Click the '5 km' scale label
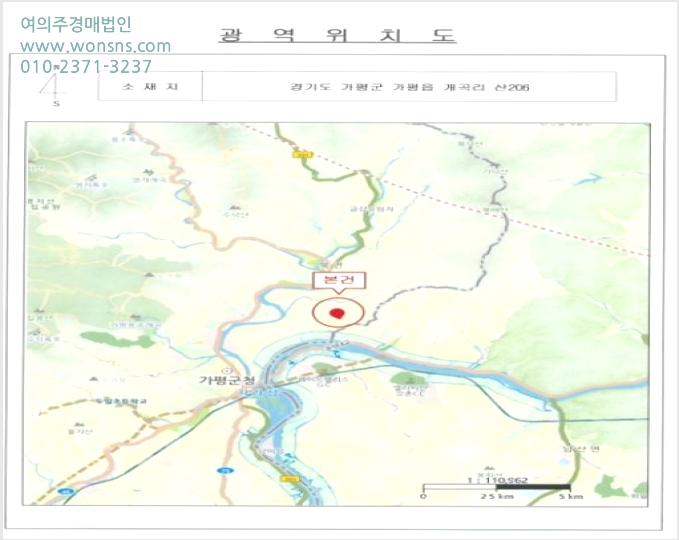Image resolution: width=679 pixels, height=540 pixels. 570,496
